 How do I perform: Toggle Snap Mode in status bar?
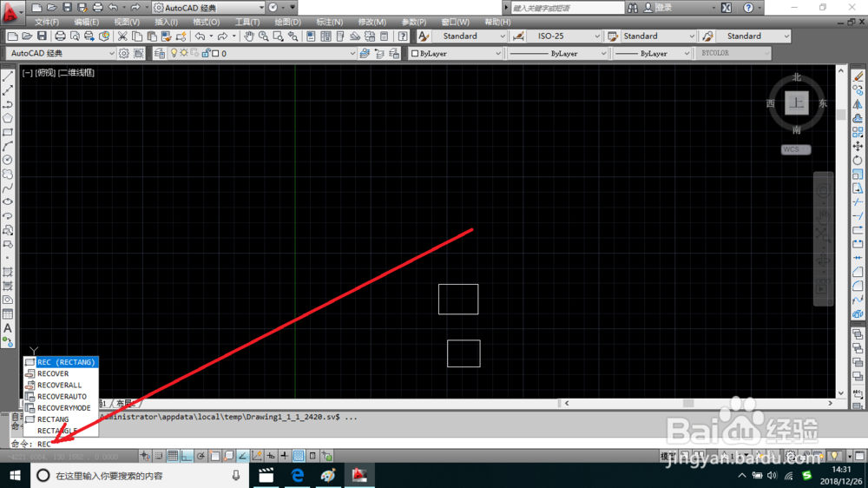(159, 456)
